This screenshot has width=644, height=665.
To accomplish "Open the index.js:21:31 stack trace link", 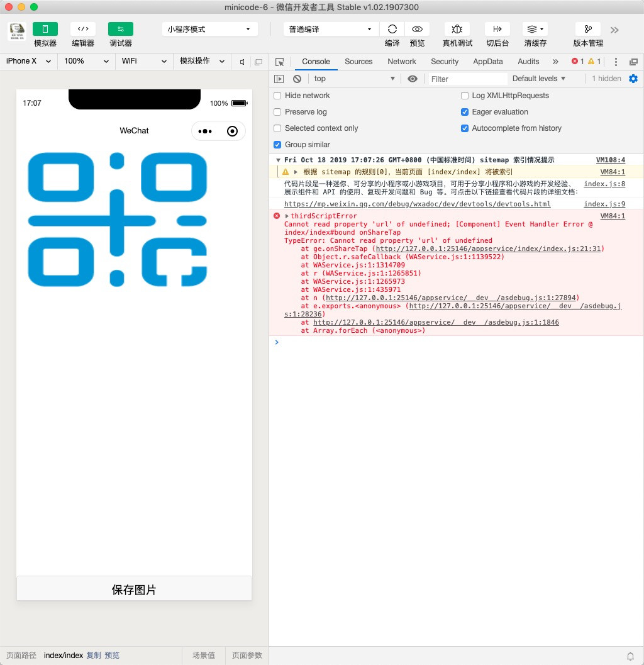I will pos(489,249).
